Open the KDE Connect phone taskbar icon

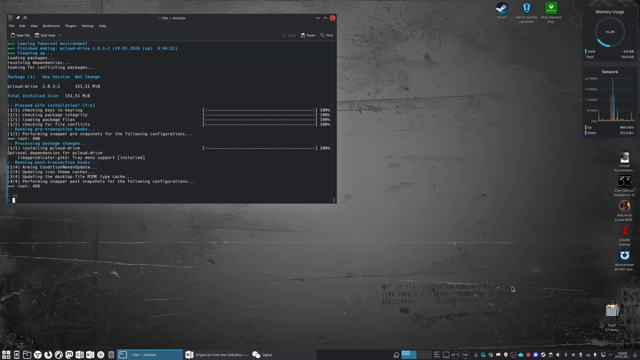click(17, 355)
